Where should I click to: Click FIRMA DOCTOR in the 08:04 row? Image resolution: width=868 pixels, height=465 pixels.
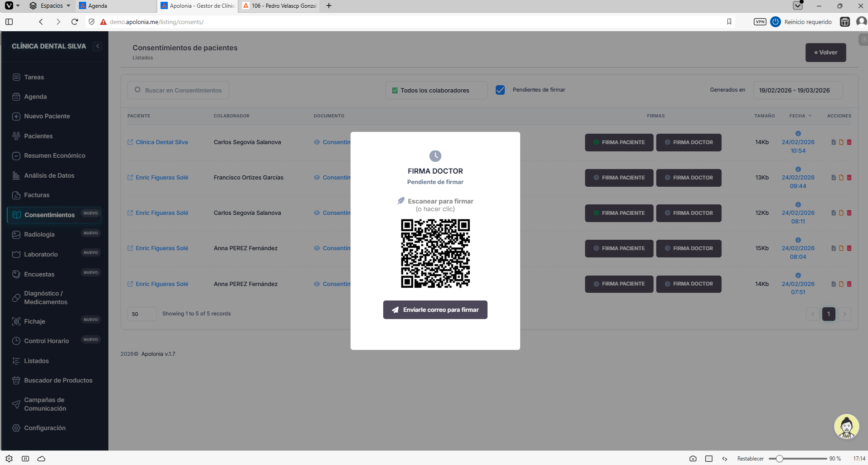[x=689, y=248]
